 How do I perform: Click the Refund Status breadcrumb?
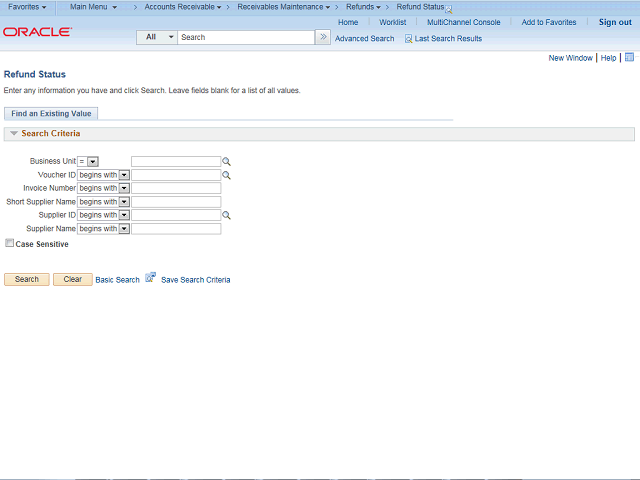(420, 7)
